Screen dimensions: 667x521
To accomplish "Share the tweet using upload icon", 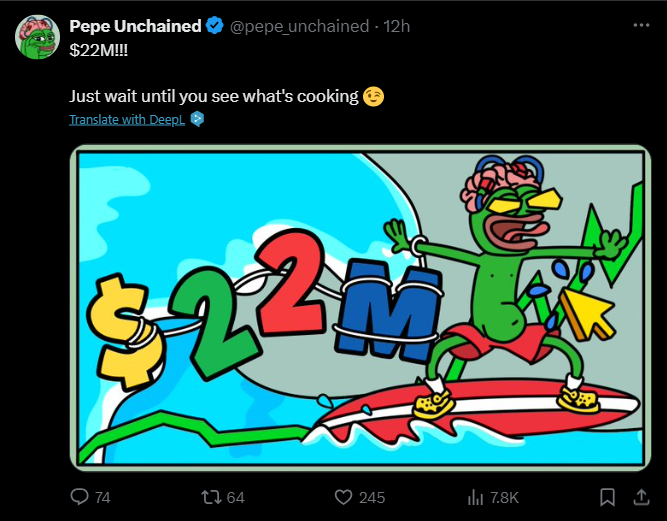I will click(x=641, y=497).
